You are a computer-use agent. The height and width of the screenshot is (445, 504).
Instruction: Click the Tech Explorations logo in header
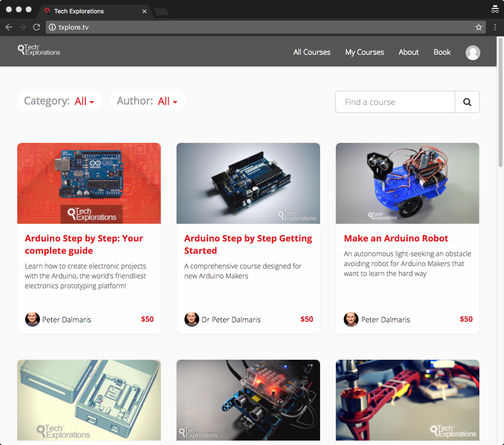[39, 50]
